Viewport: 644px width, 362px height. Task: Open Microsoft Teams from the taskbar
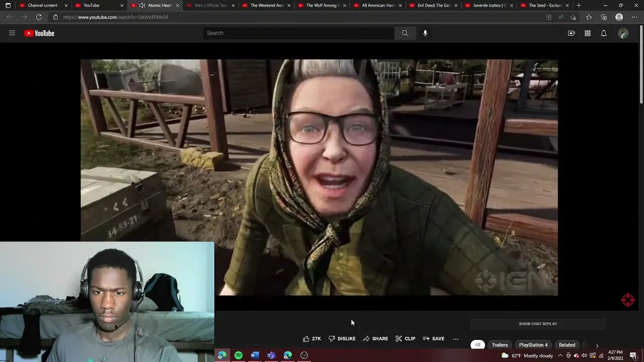click(271, 355)
